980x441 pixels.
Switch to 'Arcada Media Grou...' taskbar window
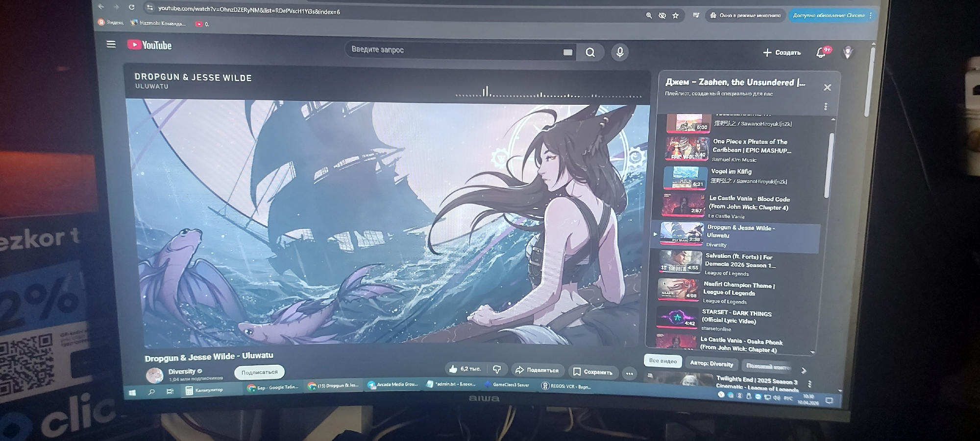coord(392,385)
